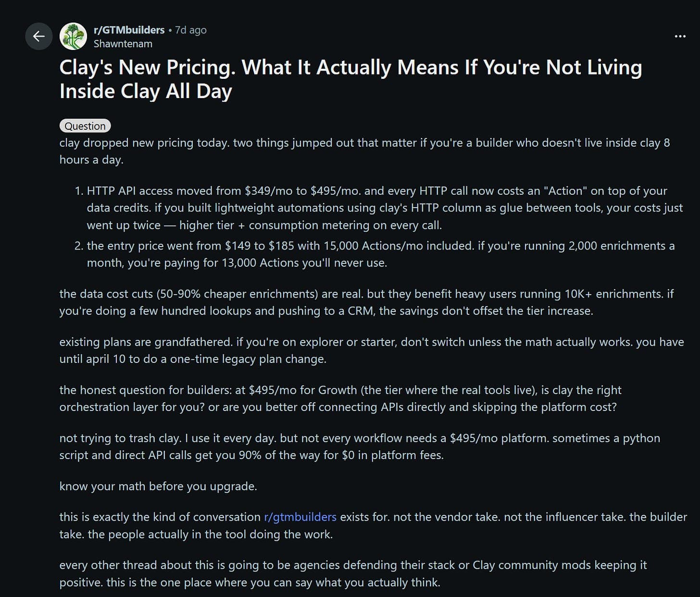Click the post title about Clay's New Pricing
Image resolution: width=700 pixels, height=597 pixels.
(x=350, y=67)
